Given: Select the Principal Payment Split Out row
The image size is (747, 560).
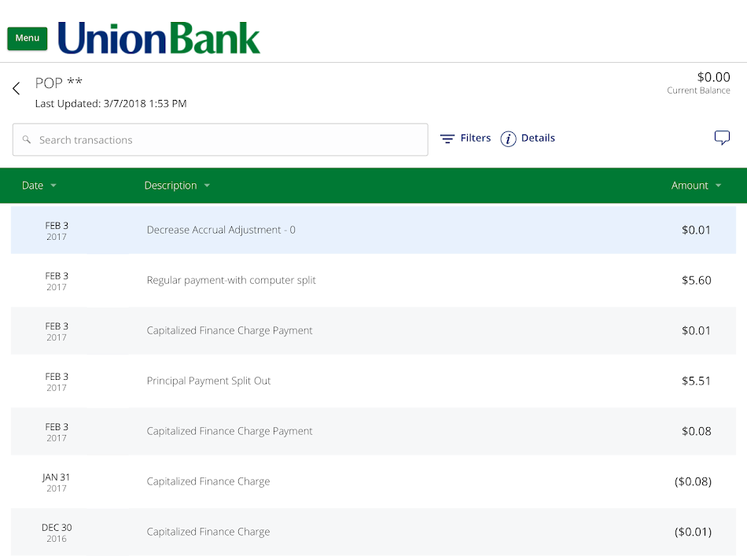Looking at the screenshot, I should click(x=373, y=381).
